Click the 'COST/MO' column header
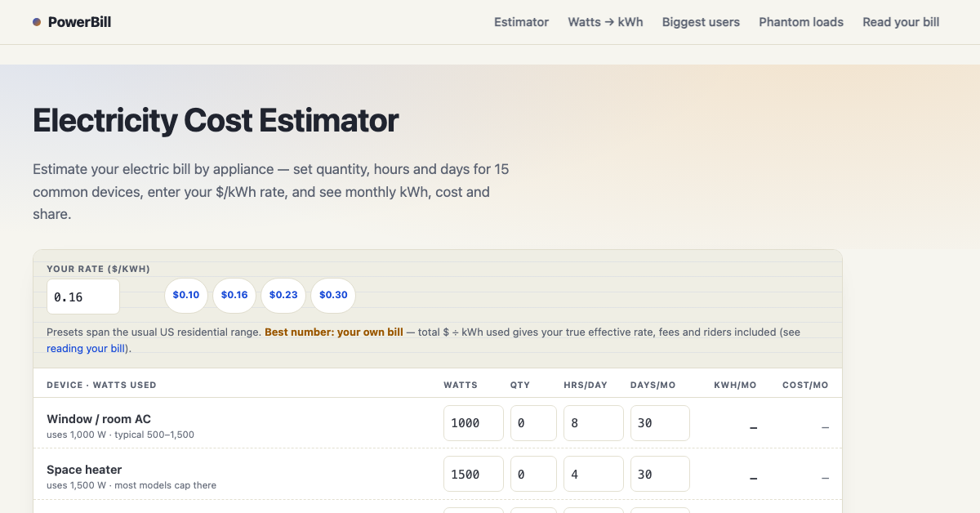Screen dimensions: 980x513 (x=805, y=385)
